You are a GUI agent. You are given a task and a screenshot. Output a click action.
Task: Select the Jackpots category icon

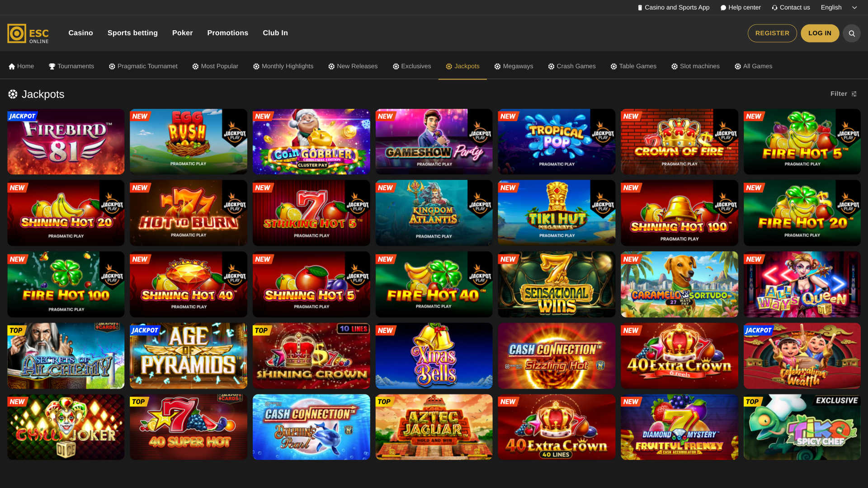(x=448, y=66)
